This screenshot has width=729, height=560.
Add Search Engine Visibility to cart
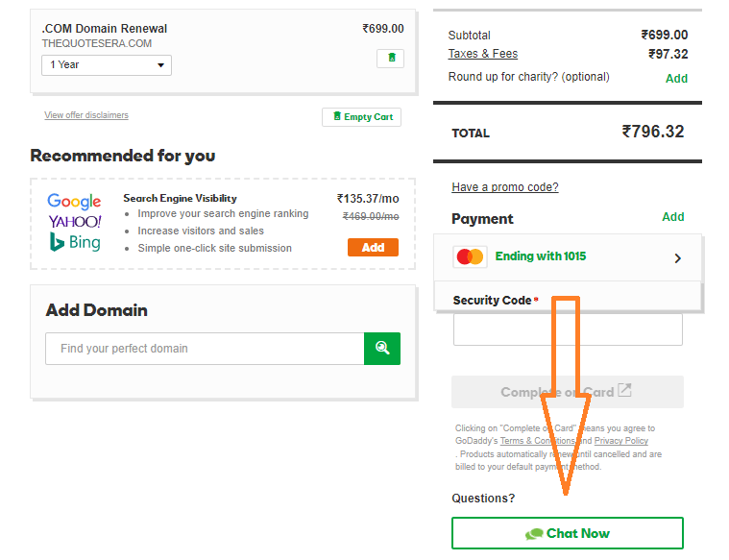[373, 248]
